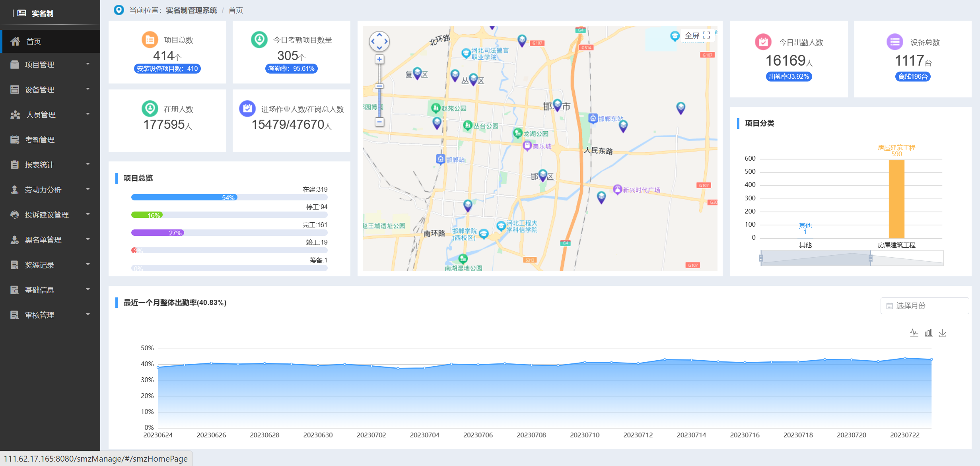
Task: Click the 项目分类 chart range slider handle
Action: 870,258
